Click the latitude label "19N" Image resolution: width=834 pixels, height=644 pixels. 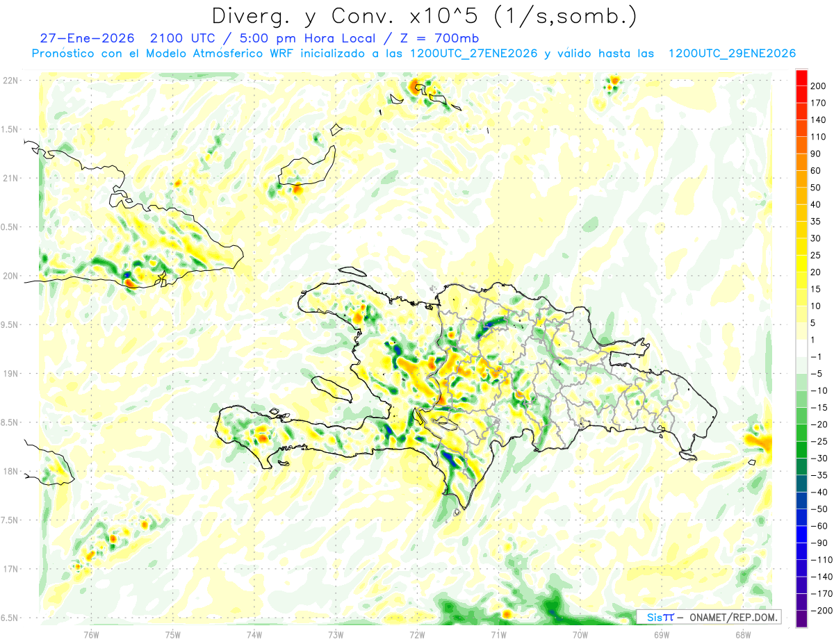[10, 374]
